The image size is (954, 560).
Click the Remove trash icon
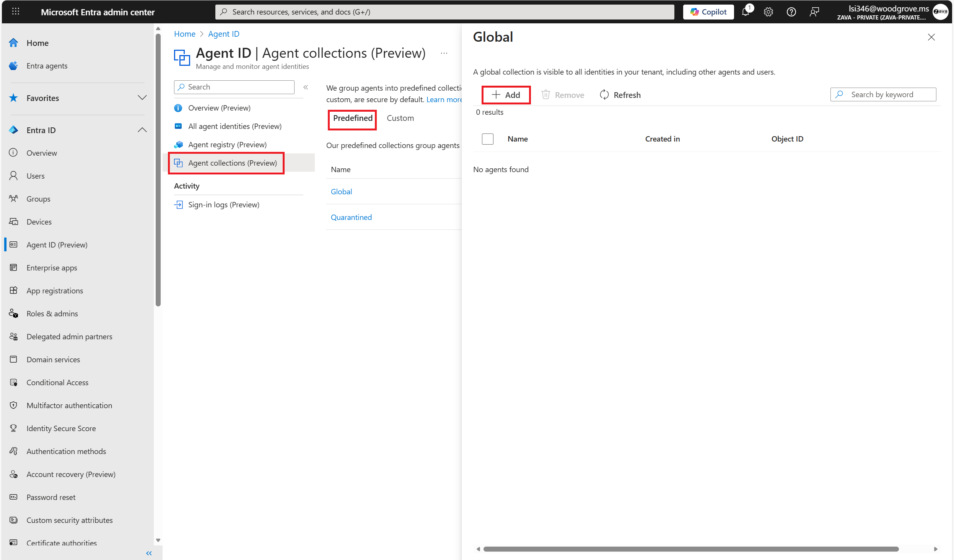point(546,95)
